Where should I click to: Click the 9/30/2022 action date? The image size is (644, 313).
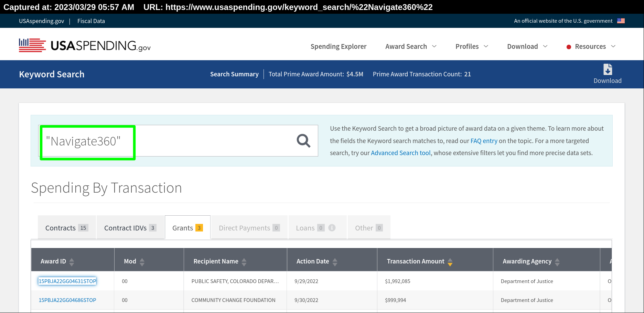(x=306, y=300)
